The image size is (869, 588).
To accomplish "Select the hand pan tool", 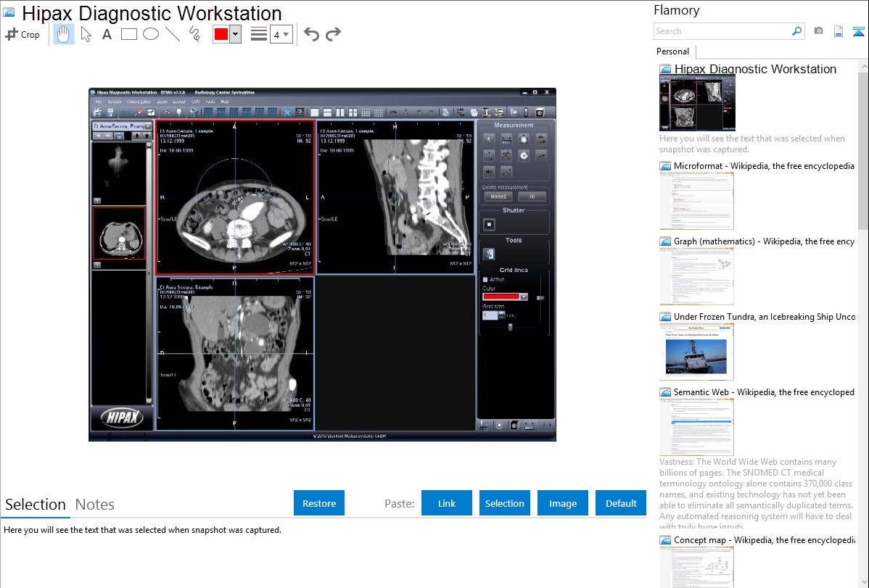I will click(x=63, y=34).
